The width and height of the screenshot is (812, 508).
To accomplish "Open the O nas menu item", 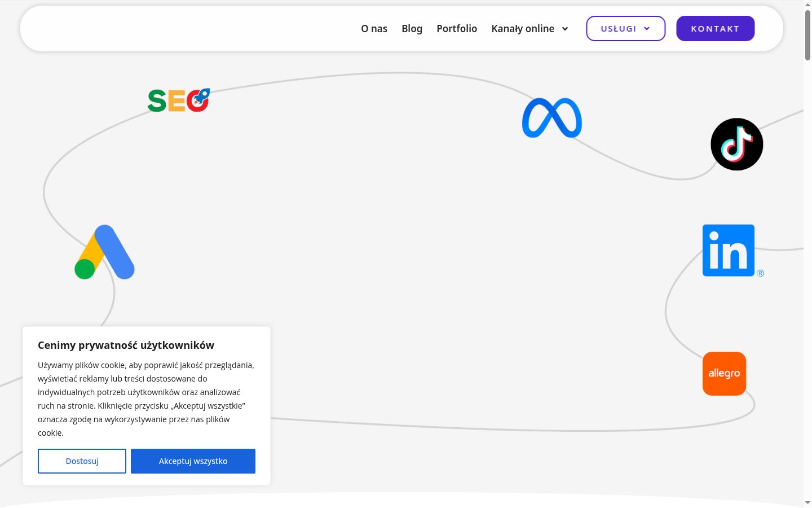I will click(x=374, y=28).
